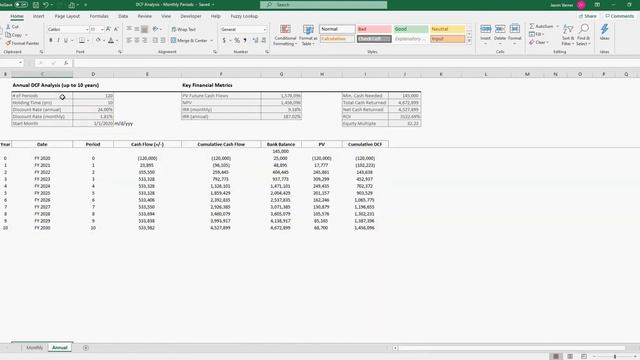Image resolution: width=640 pixels, height=360 pixels.
Task: Toggle italic formatting
Action: click(58, 40)
